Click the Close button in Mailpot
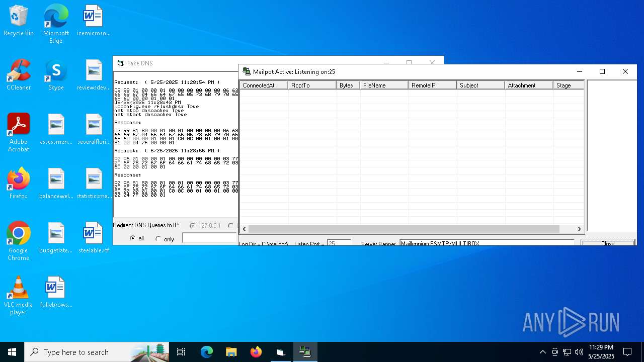This screenshot has height=362, width=644. [x=608, y=243]
